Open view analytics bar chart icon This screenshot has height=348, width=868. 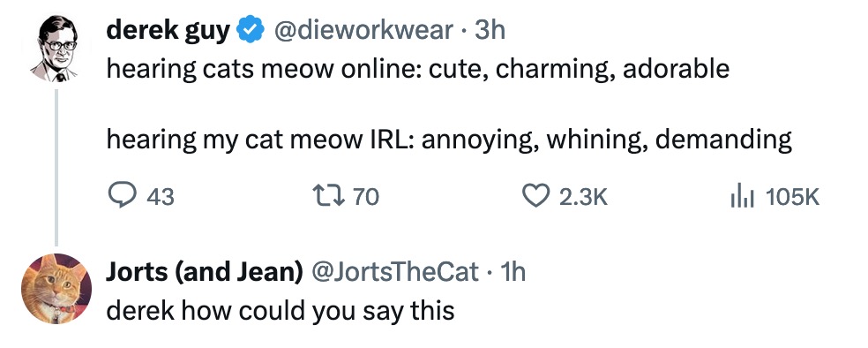coord(743,196)
